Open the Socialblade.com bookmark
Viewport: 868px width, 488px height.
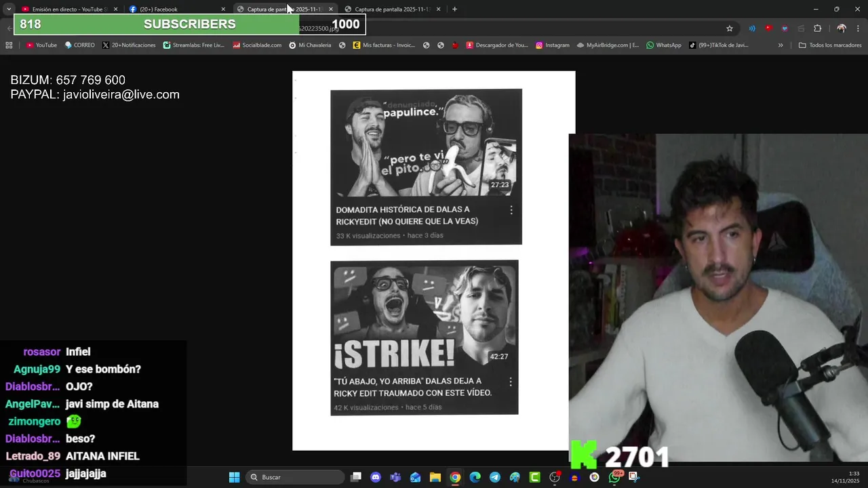coord(257,45)
